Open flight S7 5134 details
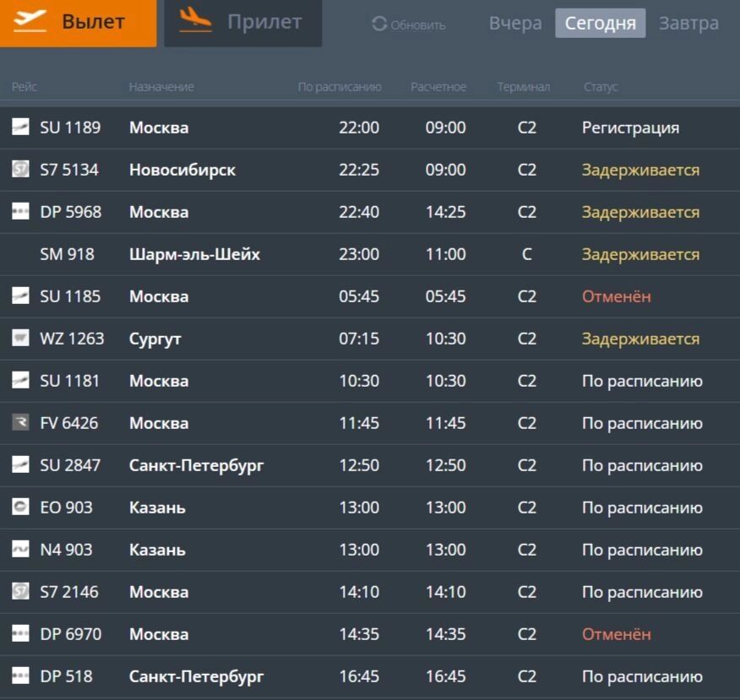Viewport: 740px width, 700px height. (x=370, y=170)
